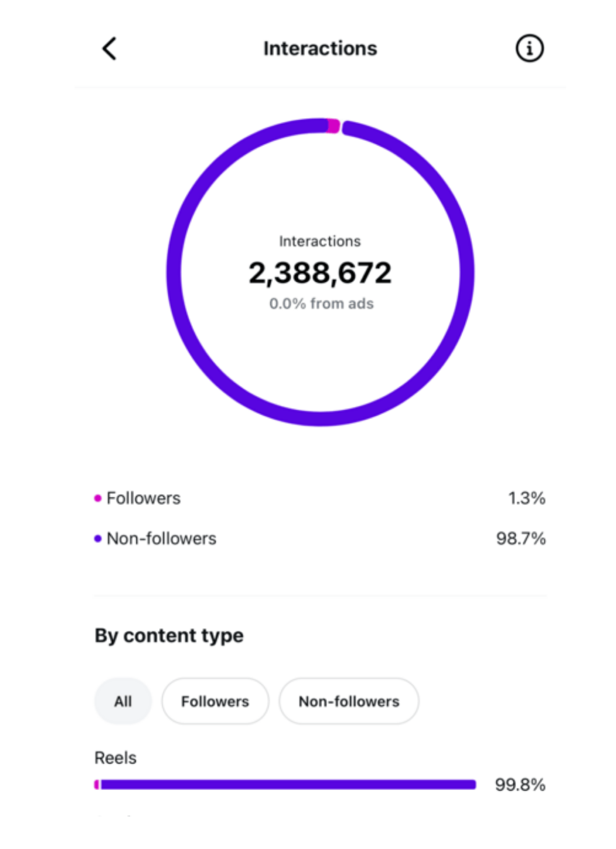Click the pink Followers legend dot
Viewport: 616px width, 849px height.
[x=97, y=498]
